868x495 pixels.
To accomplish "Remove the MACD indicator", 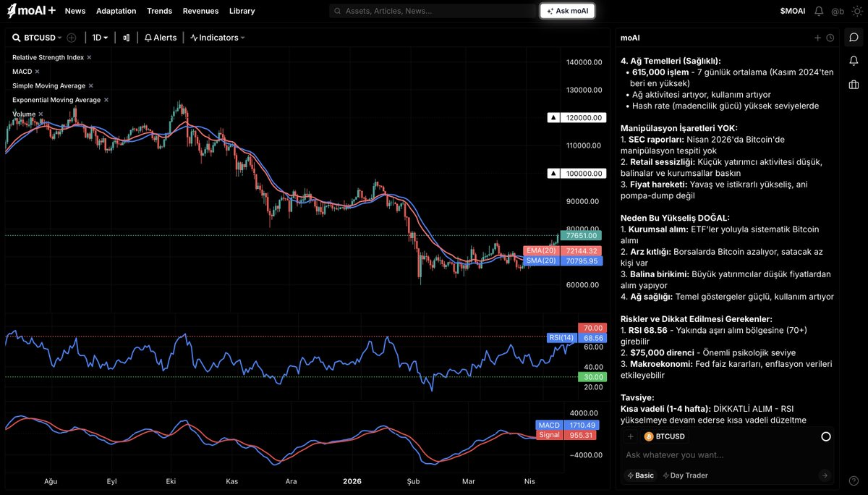I will tap(37, 71).
